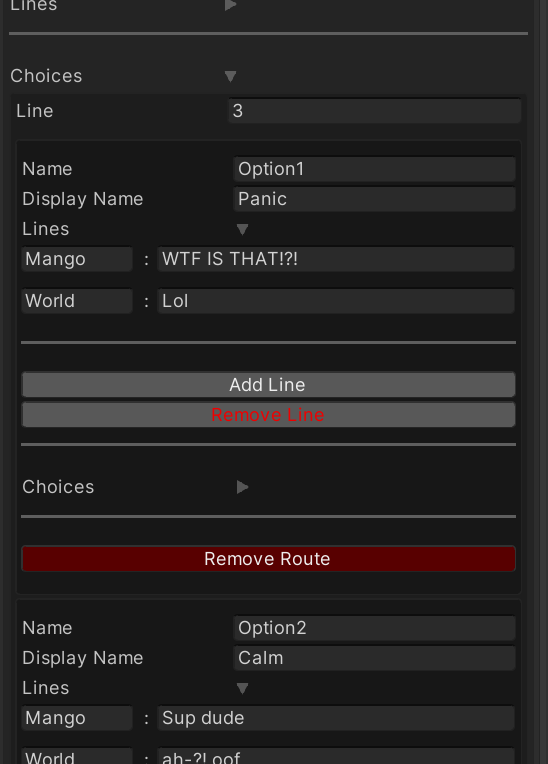The width and height of the screenshot is (548, 764).
Task: Expand the top Lines foldout arrow
Action: (230, 5)
